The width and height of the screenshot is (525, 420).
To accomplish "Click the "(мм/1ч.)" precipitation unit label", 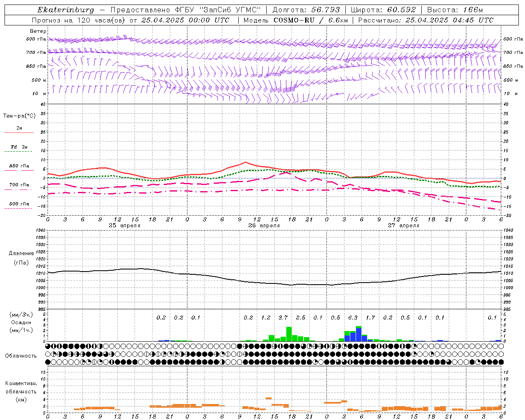I will tap(21, 330).
